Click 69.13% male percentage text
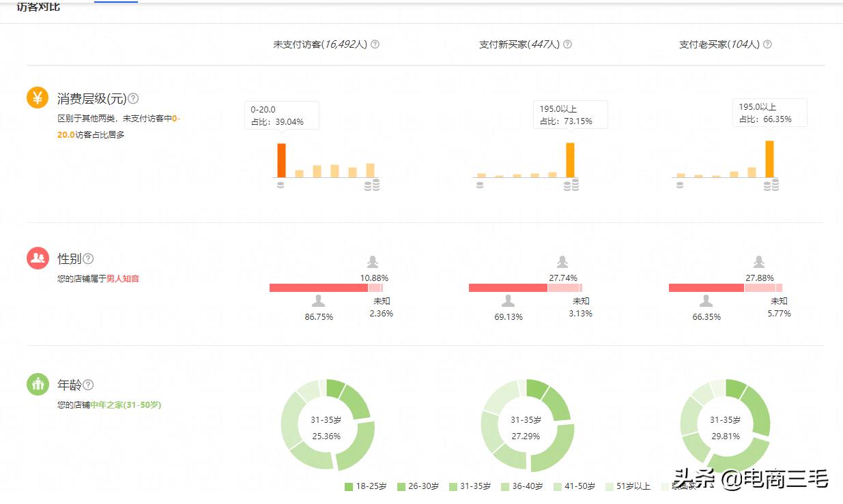Image resolution: width=843 pixels, height=504 pixels. click(509, 317)
